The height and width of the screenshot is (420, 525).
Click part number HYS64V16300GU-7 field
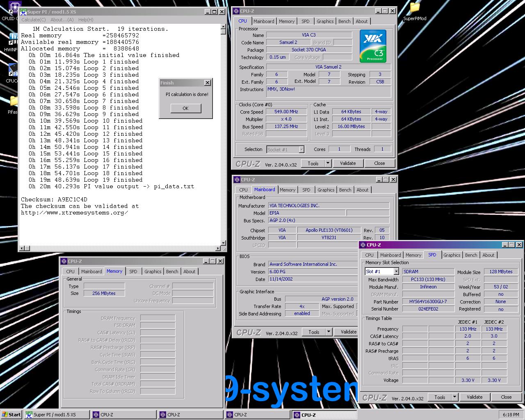[428, 301]
